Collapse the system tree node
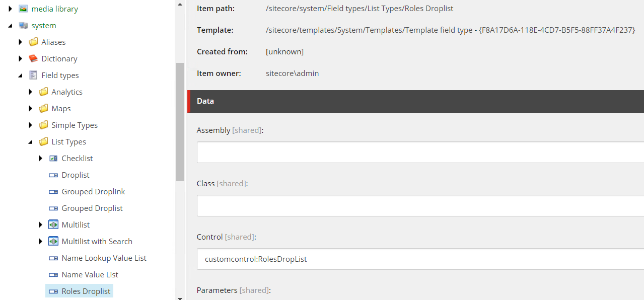Viewport: 644px width, 300px height. tap(11, 26)
